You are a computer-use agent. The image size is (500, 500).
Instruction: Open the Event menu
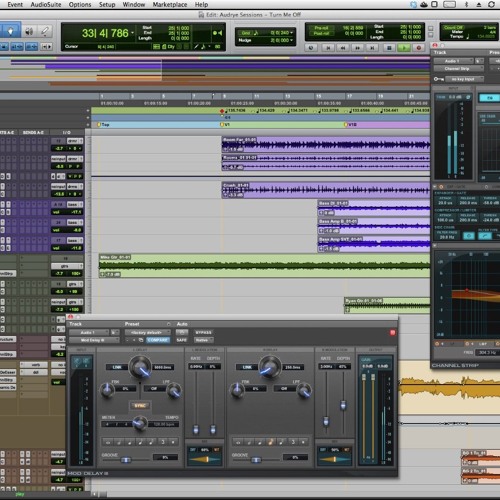(15, 5)
